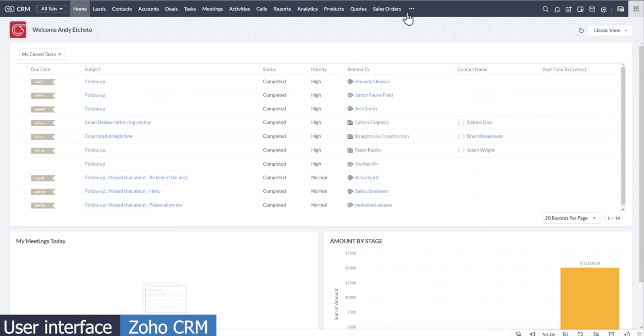Switch to the Deals tab
Screen dimensions: 644x336
pyautogui.click(x=171, y=9)
